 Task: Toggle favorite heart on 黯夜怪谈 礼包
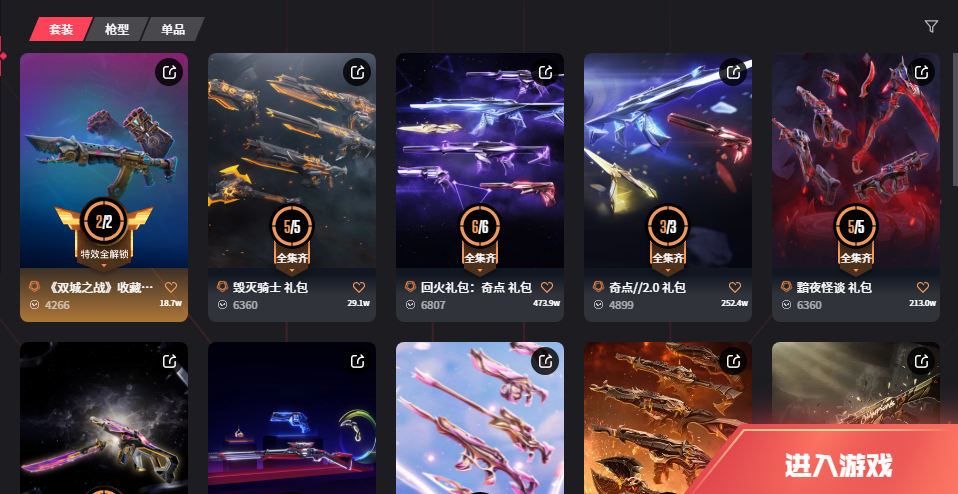(923, 287)
